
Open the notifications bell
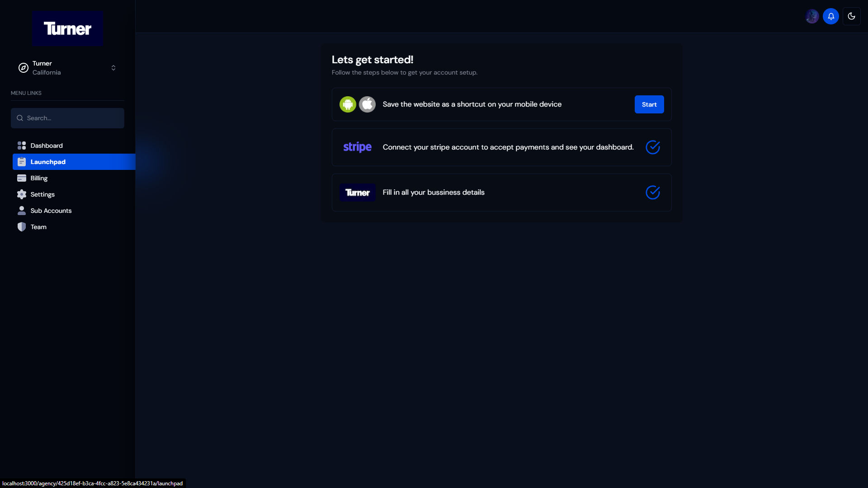831,16
